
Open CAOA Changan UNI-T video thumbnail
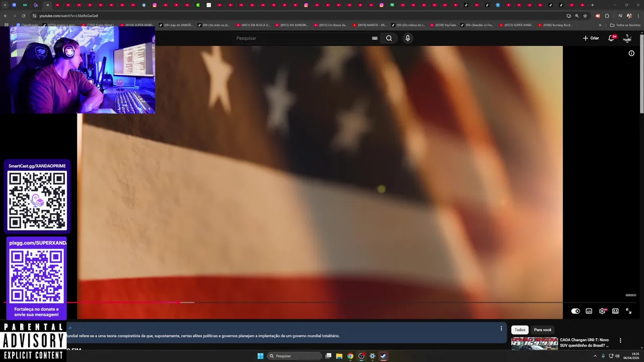point(534,343)
